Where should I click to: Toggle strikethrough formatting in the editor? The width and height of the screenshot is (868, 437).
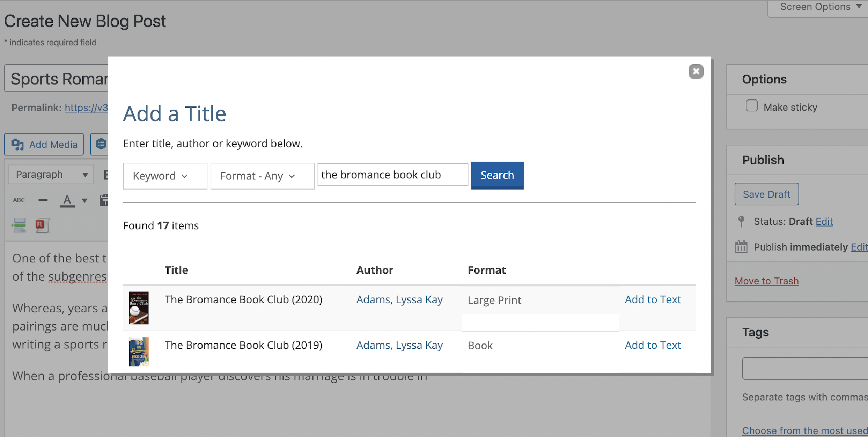(19, 200)
